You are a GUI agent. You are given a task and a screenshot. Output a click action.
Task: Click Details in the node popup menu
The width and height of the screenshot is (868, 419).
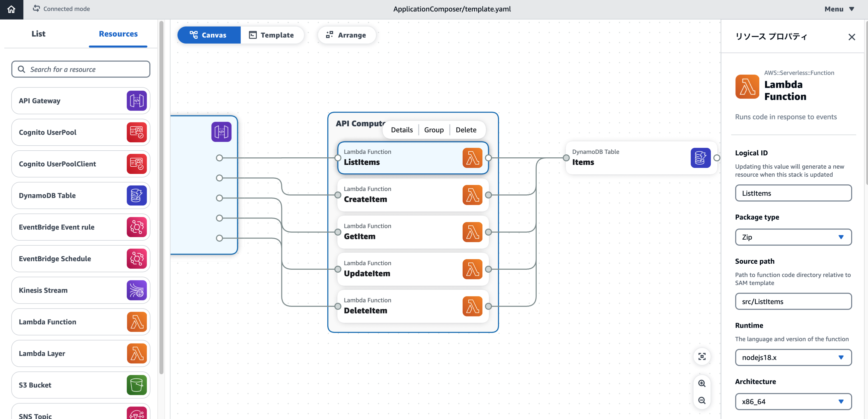pos(402,130)
